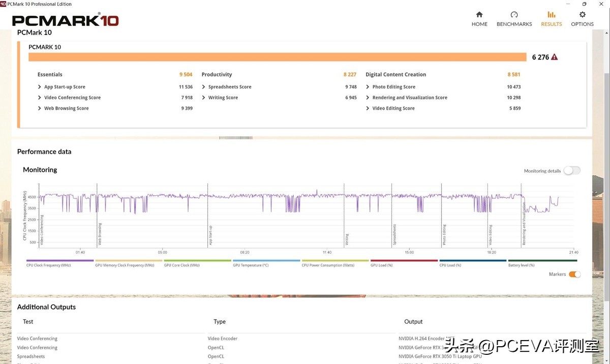Image resolution: width=610 pixels, height=364 pixels.
Task: Click the PCMark 10 logo
Action: tap(65, 20)
